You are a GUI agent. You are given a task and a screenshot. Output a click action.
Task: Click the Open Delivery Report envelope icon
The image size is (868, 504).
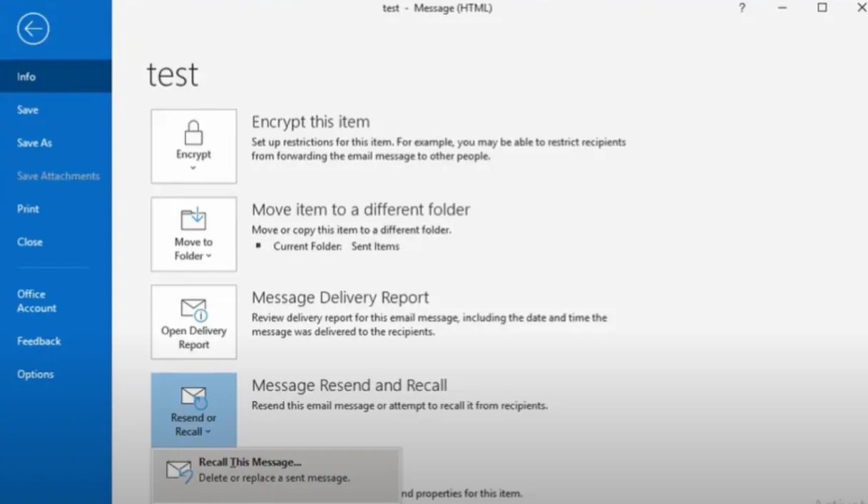[193, 309]
